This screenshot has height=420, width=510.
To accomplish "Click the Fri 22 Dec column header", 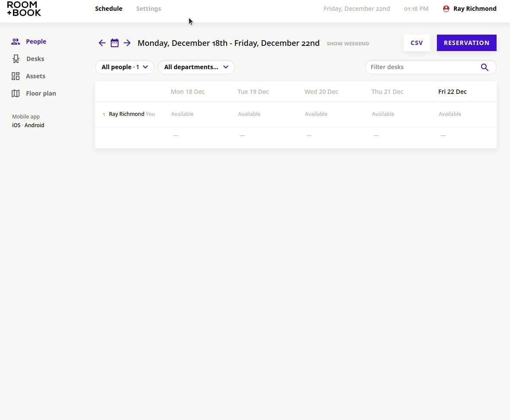I will 452,92.
